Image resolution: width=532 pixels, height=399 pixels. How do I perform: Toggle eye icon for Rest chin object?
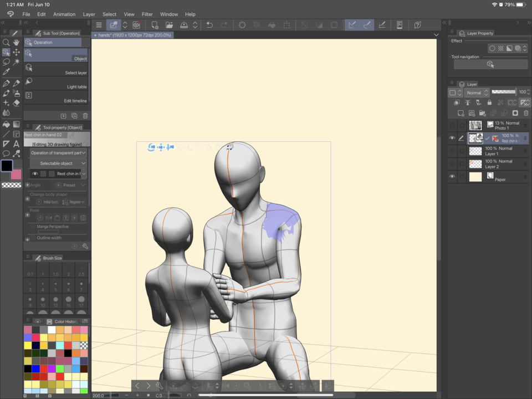coord(34,173)
